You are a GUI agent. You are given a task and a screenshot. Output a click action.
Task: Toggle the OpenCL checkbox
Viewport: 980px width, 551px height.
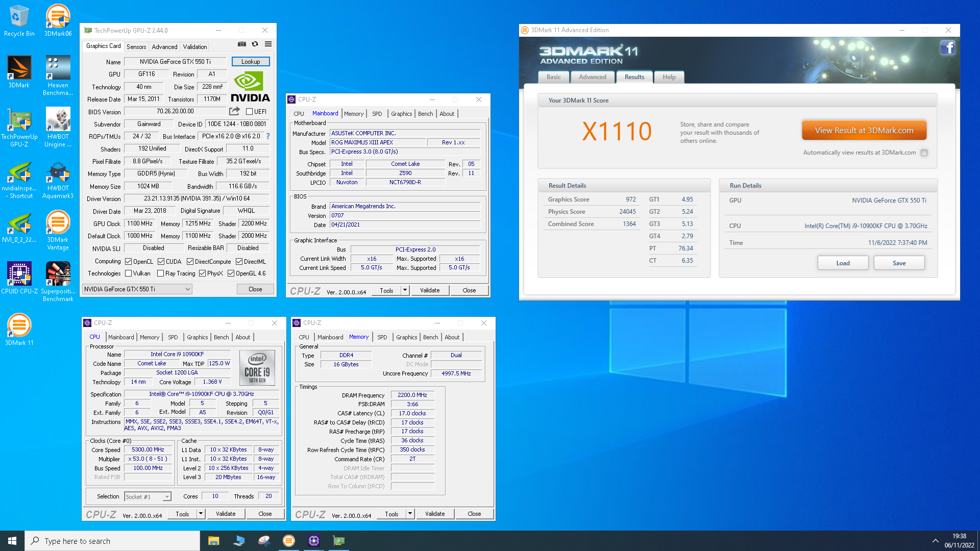pyautogui.click(x=129, y=262)
